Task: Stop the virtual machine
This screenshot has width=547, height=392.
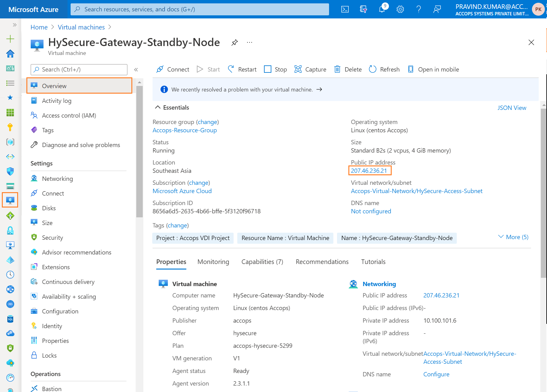Action: pos(276,69)
